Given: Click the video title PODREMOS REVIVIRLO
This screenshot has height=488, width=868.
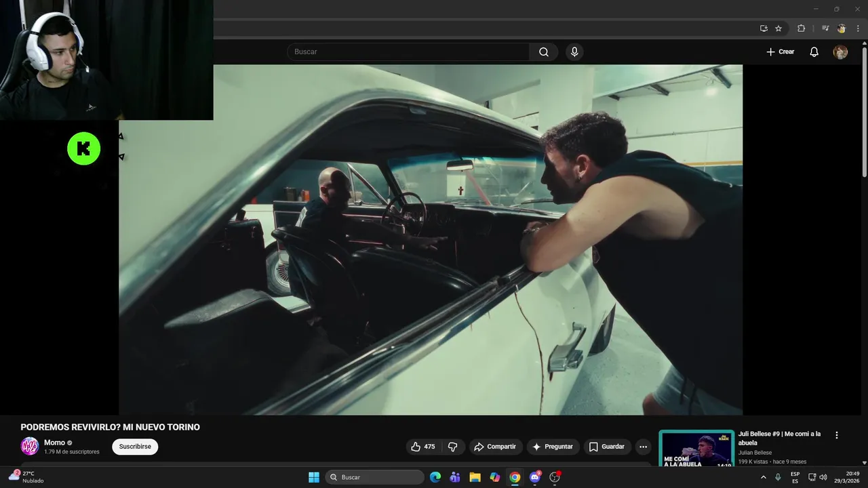Looking at the screenshot, I should (x=111, y=427).
